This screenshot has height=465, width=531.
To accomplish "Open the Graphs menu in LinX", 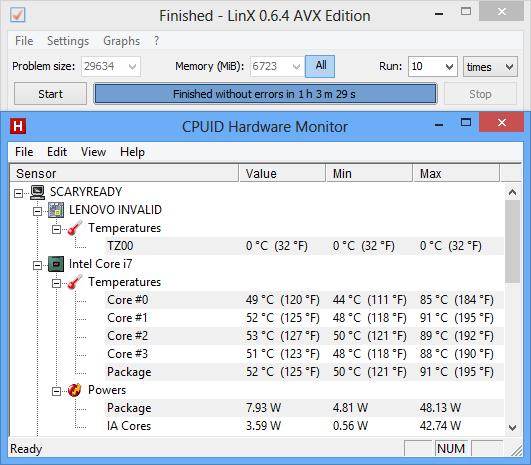I will point(121,41).
